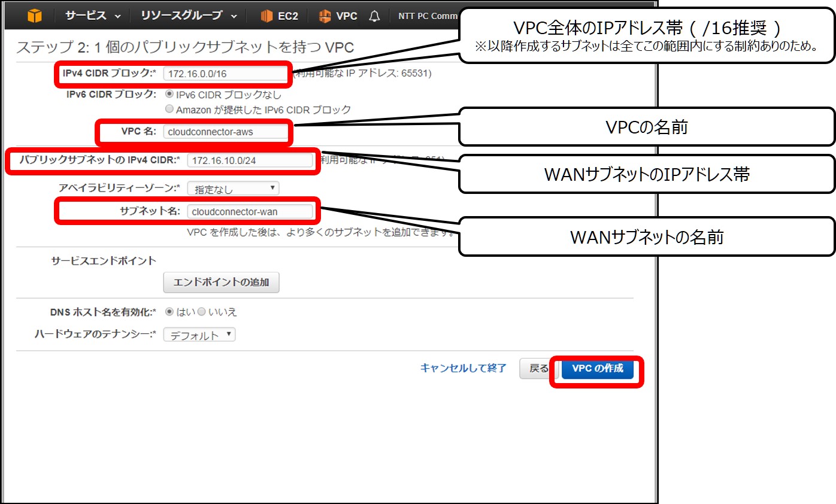Viewport: 836px width, 504px height.
Task: Click the 利用可能な IP アドレス: 65531 text
Action: pyautogui.click(x=362, y=74)
